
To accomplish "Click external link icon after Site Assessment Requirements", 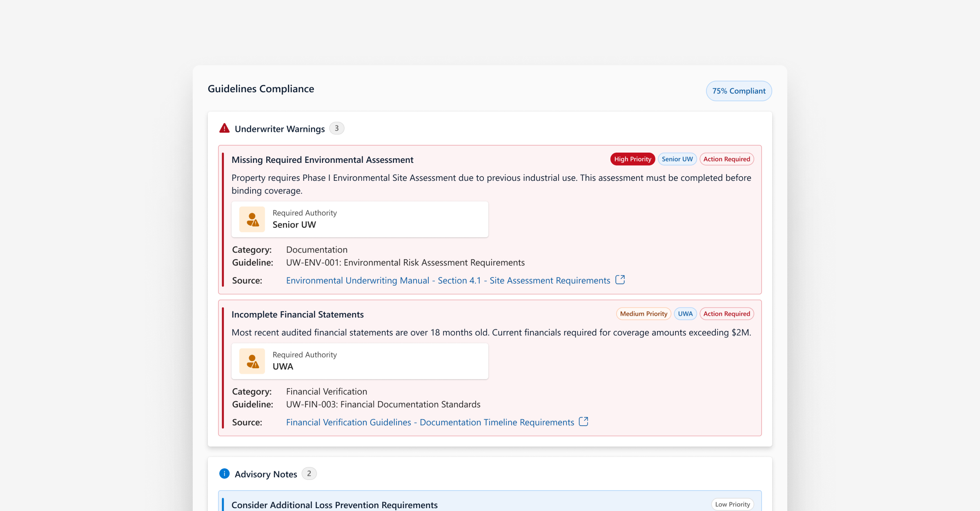I will click(x=620, y=280).
